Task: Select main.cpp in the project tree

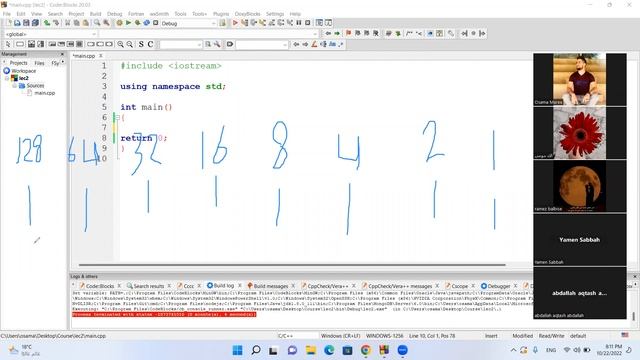Action: [44, 93]
